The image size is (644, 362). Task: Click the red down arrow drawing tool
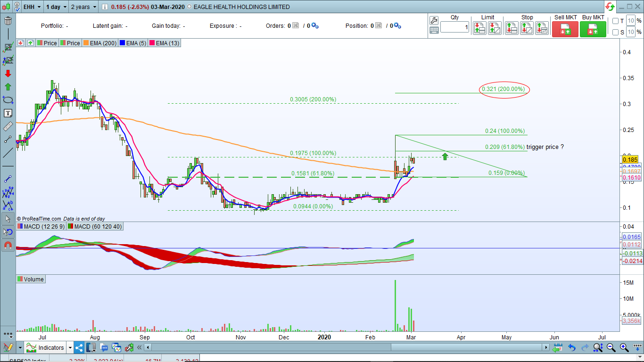(x=8, y=74)
